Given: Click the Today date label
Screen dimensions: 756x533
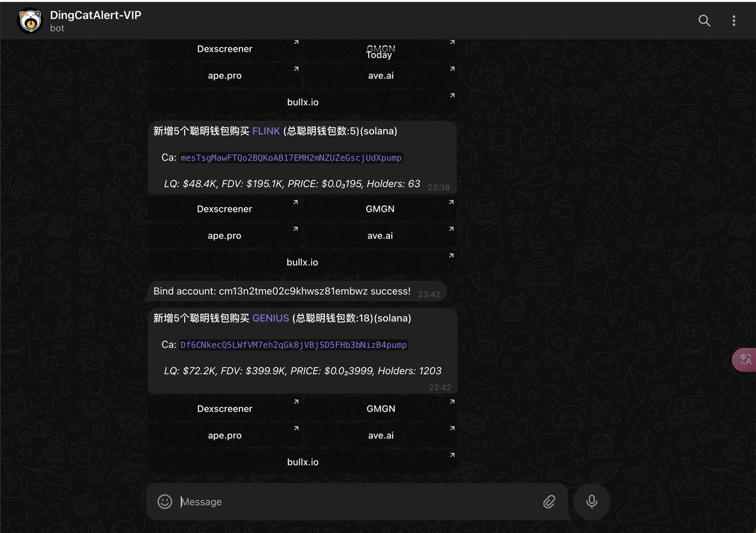Looking at the screenshot, I should pyautogui.click(x=379, y=55).
